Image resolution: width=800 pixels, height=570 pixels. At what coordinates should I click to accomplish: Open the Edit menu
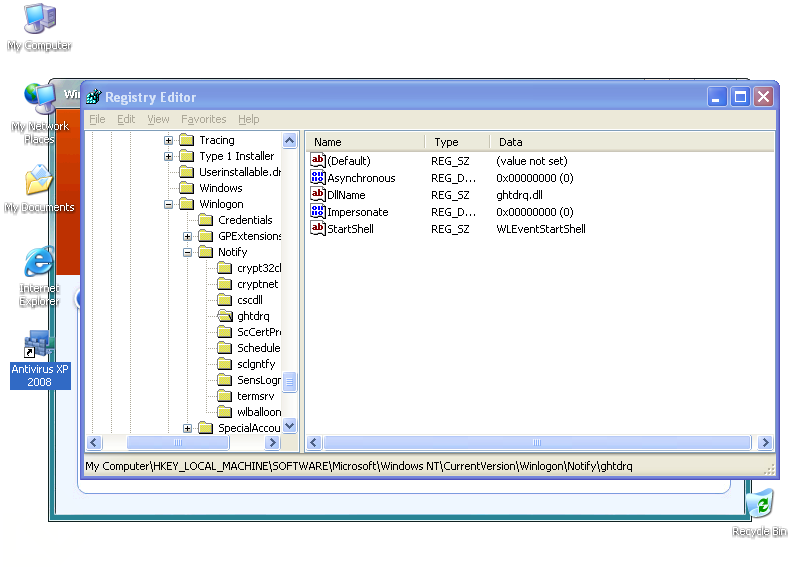[126, 119]
